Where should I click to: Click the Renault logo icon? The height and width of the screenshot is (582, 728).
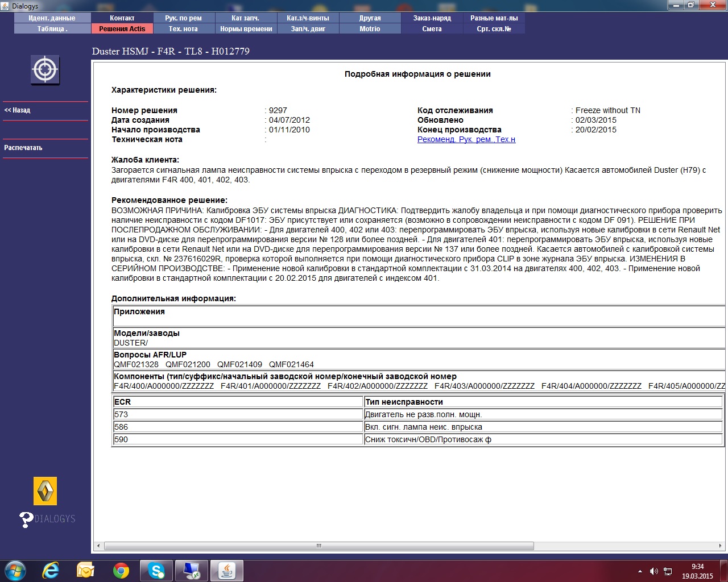pyautogui.click(x=45, y=490)
